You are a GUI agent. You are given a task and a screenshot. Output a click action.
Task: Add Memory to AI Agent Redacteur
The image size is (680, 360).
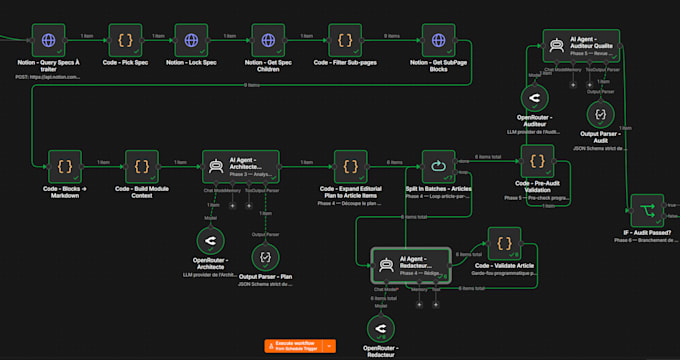[419, 304]
